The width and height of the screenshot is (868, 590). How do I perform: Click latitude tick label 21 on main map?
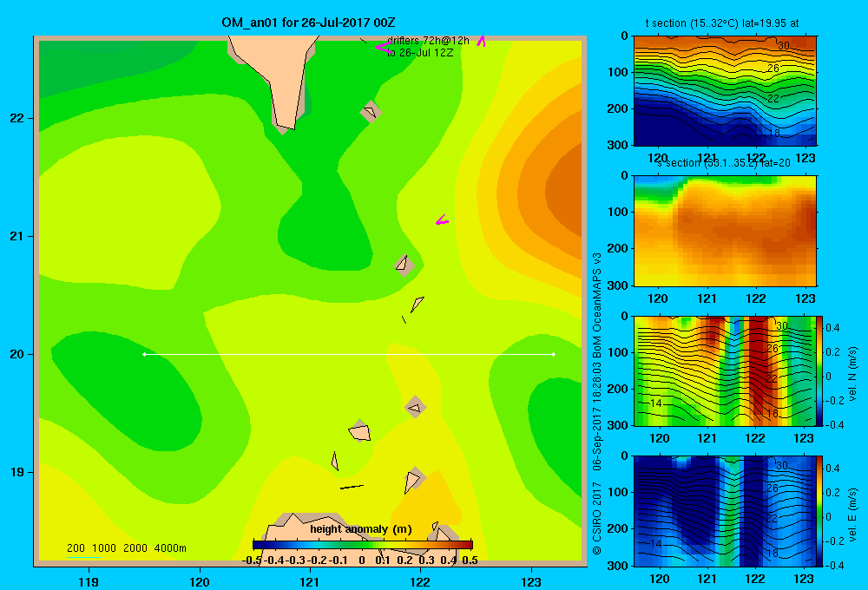tap(17, 236)
